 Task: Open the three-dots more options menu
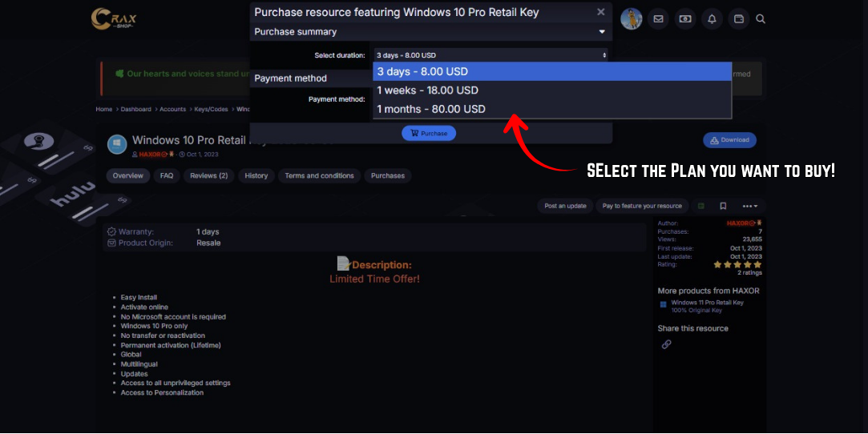(x=750, y=206)
